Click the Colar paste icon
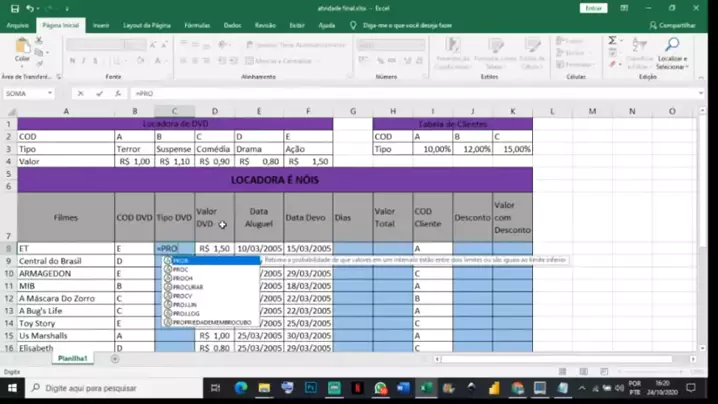Image resolution: width=718 pixels, height=404 pixels. pyautogui.click(x=21, y=50)
